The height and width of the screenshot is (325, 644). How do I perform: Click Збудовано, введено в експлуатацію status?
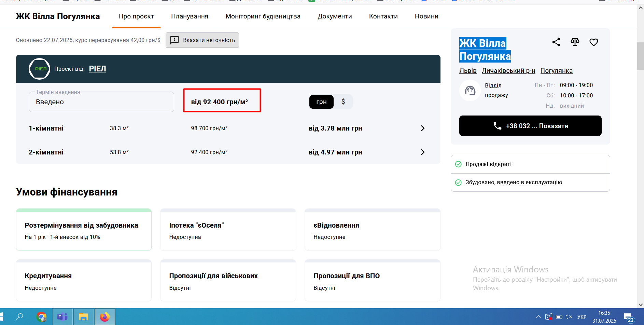(530, 182)
